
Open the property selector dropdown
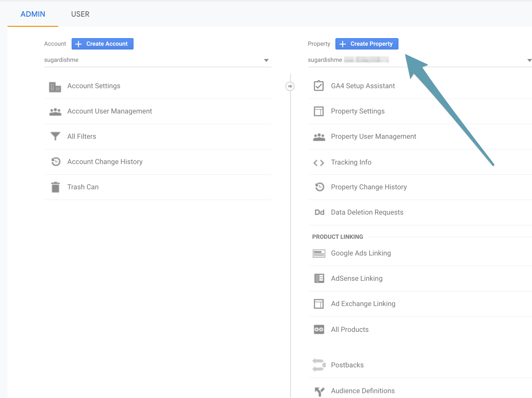(x=420, y=60)
